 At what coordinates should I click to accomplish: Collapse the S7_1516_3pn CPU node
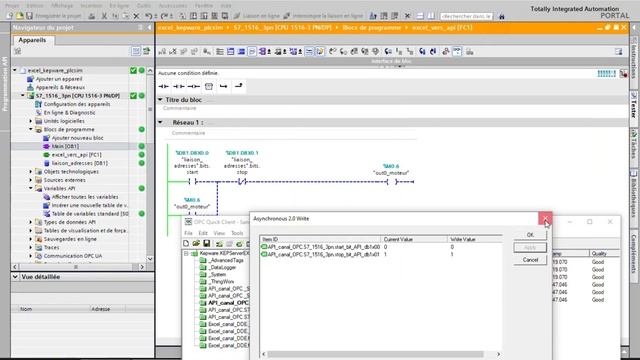[23, 96]
